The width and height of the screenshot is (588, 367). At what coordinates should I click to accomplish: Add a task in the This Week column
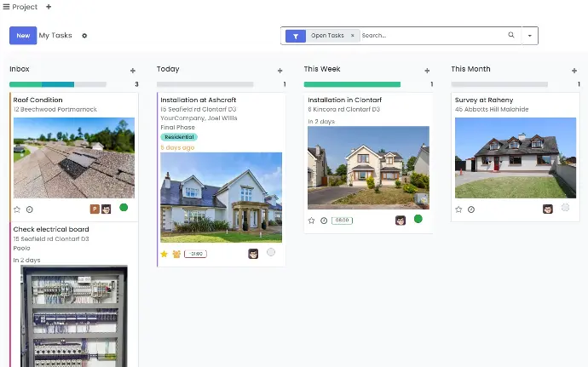(x=427, y=71)
